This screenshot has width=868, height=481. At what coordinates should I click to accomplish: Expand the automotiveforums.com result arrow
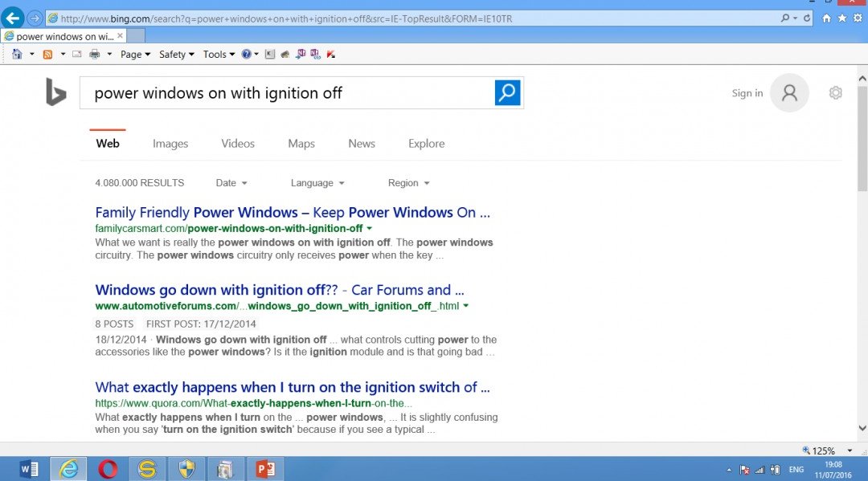pos(465,306)
